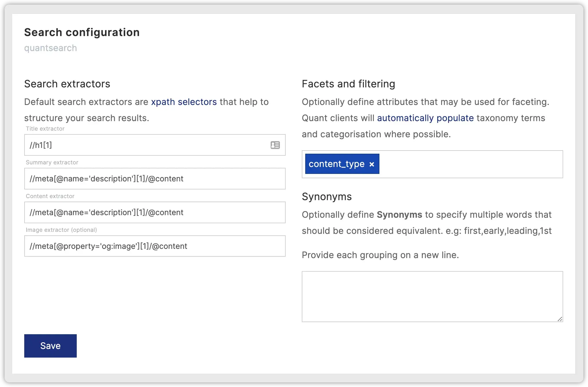Select the content_type facet chip
This screenshot has width=588, height=387.
pos(336,164)
